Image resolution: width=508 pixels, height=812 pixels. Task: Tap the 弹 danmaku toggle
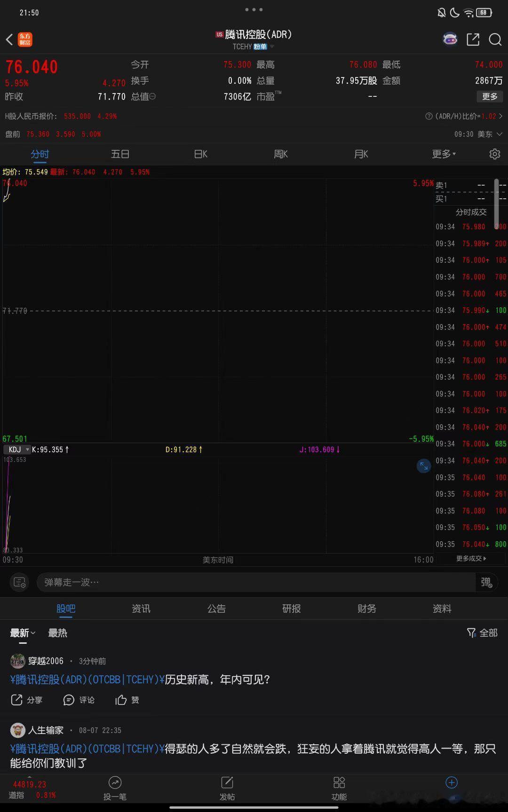click(x=486, y=582)
